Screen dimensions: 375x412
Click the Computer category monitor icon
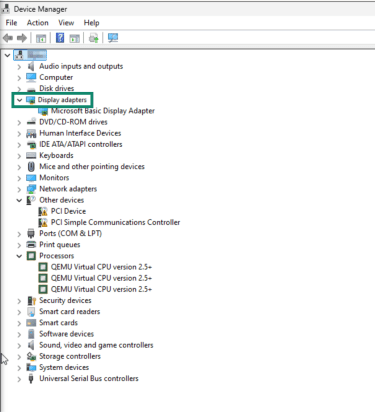pyautogui.click(x=31, y=77)
